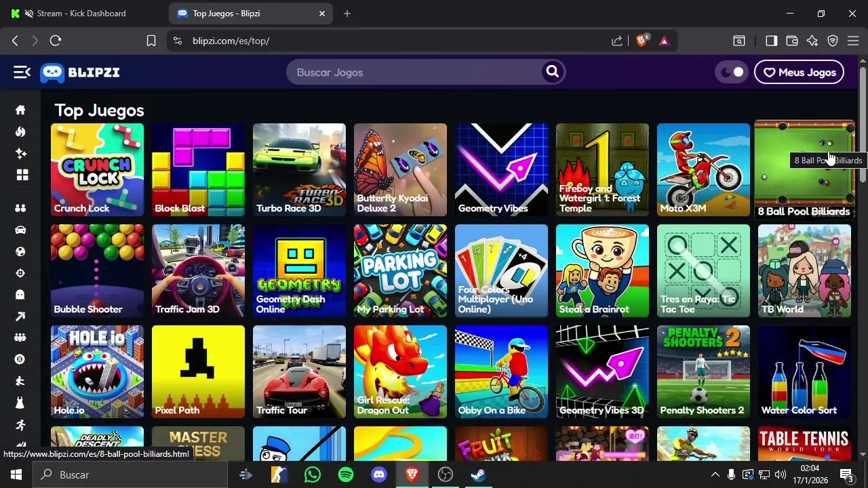Image resolution: width=868 pixels, height=488 pixels.
Task: Switch to Stream - Kick Dashboard tab
Action: 83,14
